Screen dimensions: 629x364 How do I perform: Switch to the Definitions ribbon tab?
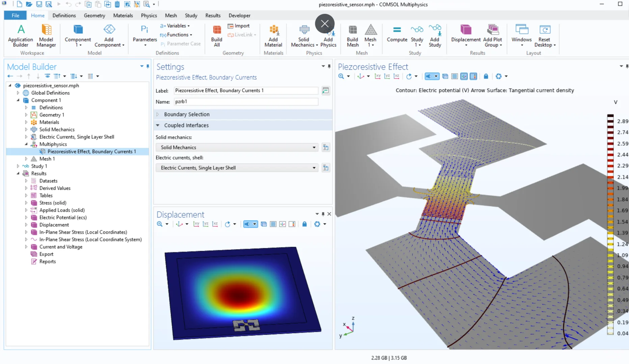point(64,16)
